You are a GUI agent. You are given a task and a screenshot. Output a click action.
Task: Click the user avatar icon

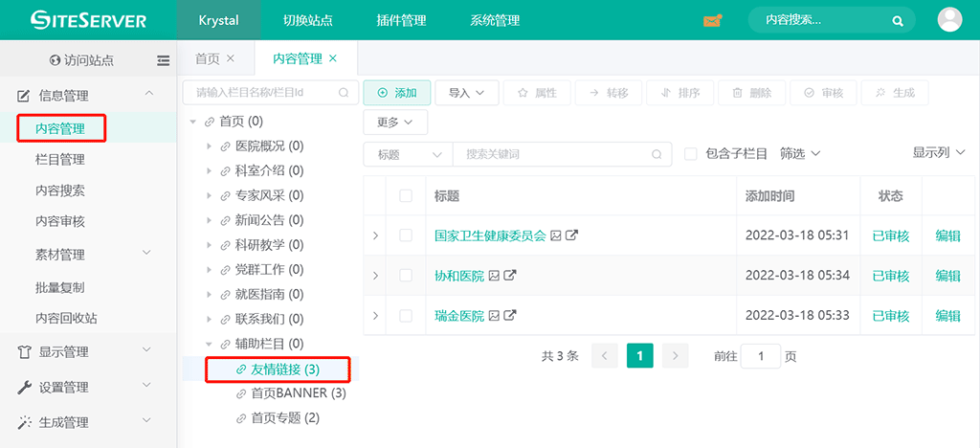click(x=949, y=20)
